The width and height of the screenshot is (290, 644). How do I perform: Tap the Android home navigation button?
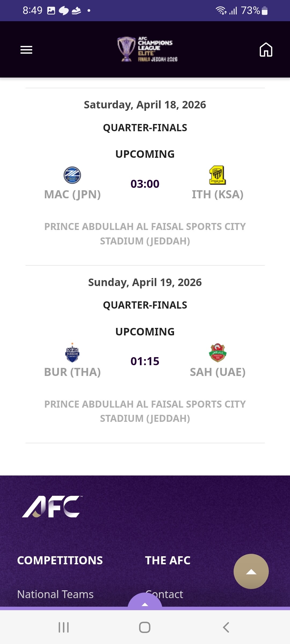click(x=145, y=627)
